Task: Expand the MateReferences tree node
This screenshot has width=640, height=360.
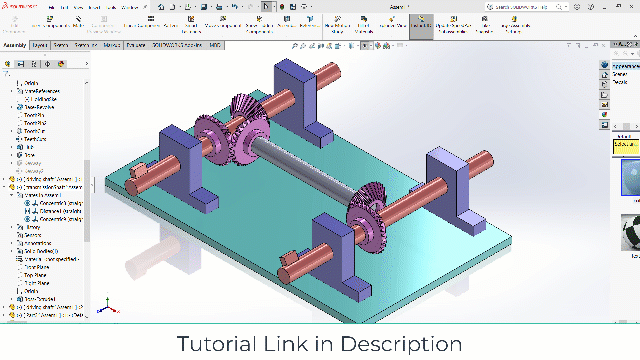Action: (x=11, y=91)
